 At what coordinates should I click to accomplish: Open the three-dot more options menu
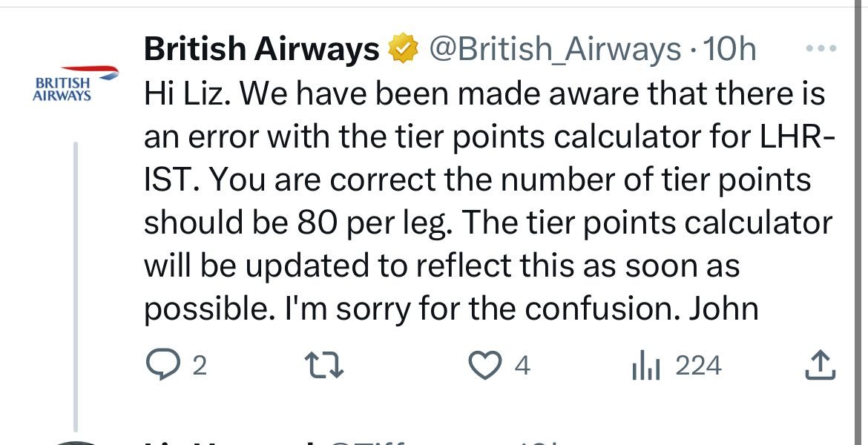tap(820, 49)
